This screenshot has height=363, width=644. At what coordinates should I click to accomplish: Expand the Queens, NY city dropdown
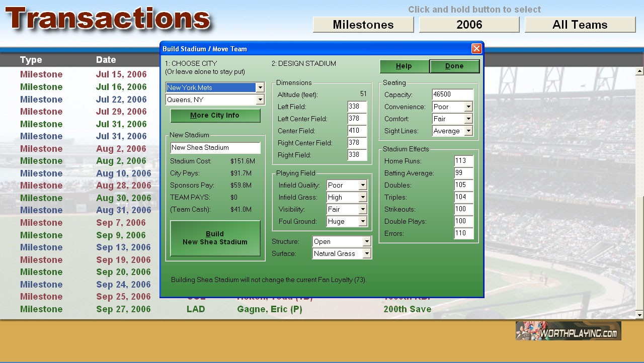click(260, 100)
